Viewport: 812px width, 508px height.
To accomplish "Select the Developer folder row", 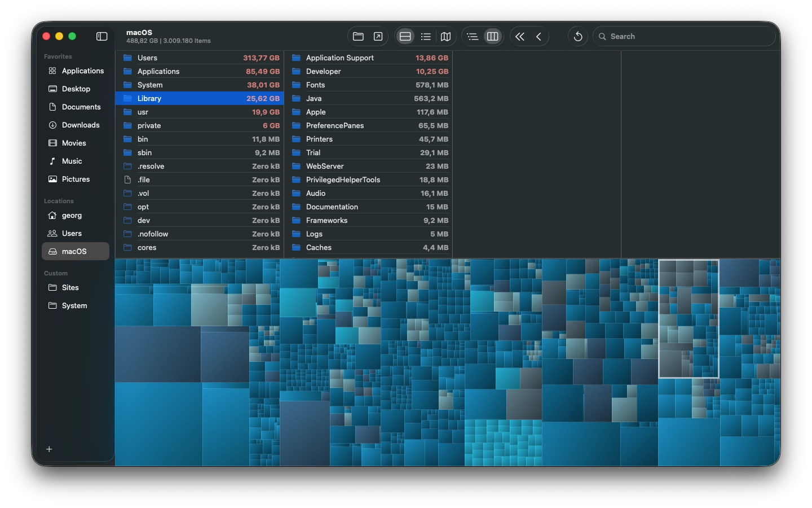I will point(369,71).
